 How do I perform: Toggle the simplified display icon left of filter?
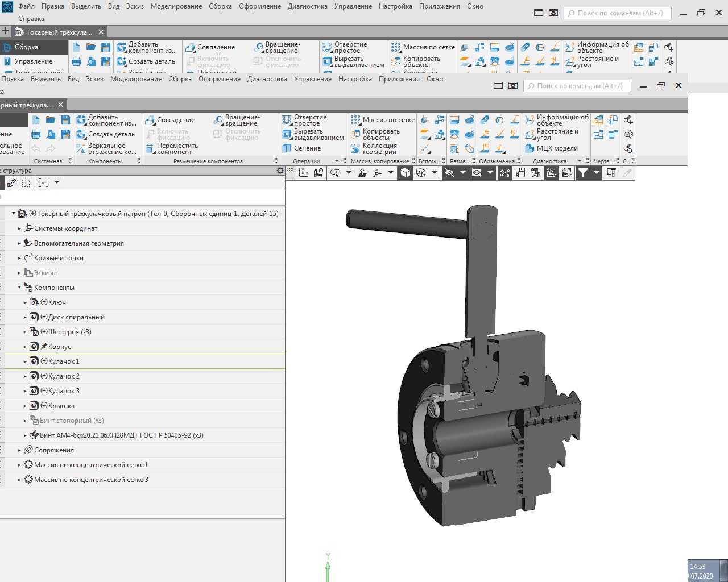pos(566,173)
